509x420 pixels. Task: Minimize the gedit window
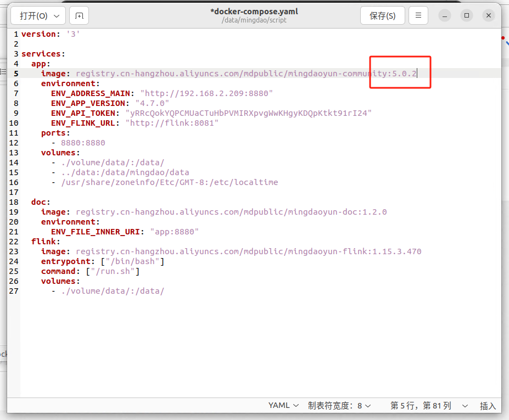click(x=445, y=15)
